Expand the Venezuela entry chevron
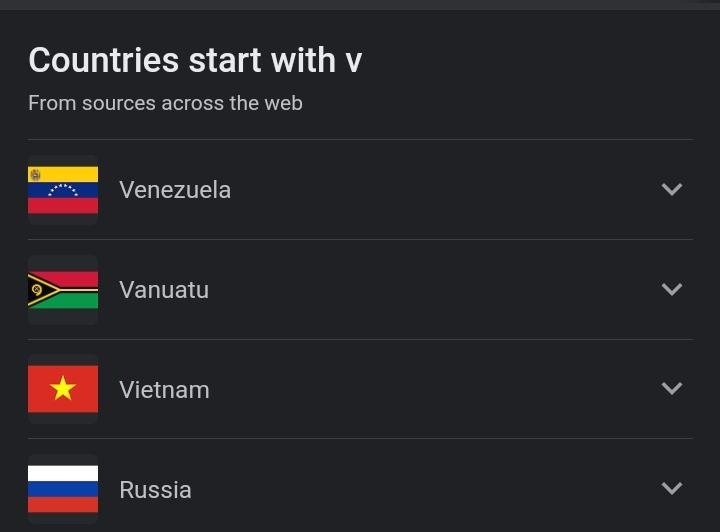This screenshot has width=720, height=532. pyautogui.click(x=672, y=189)
